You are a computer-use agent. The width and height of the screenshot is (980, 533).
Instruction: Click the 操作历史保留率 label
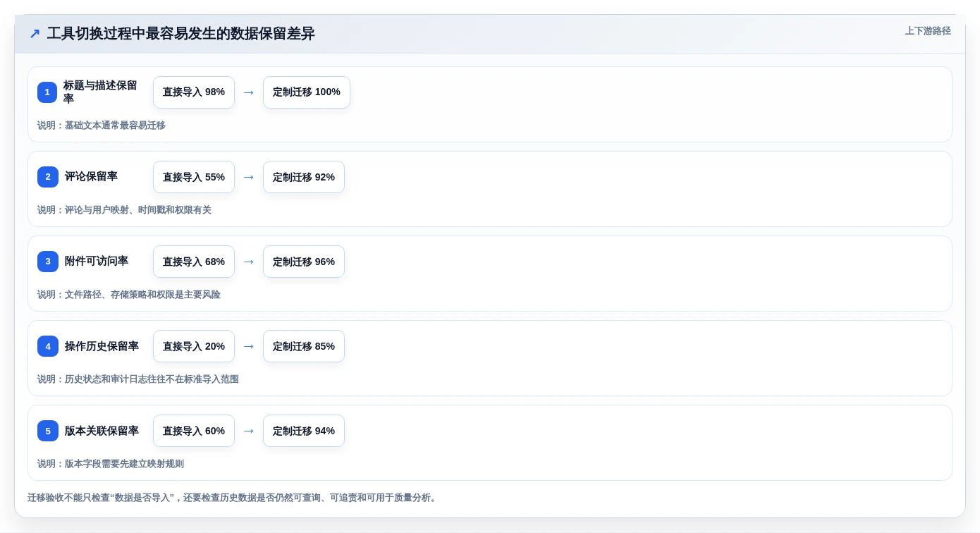click(102, 346)
